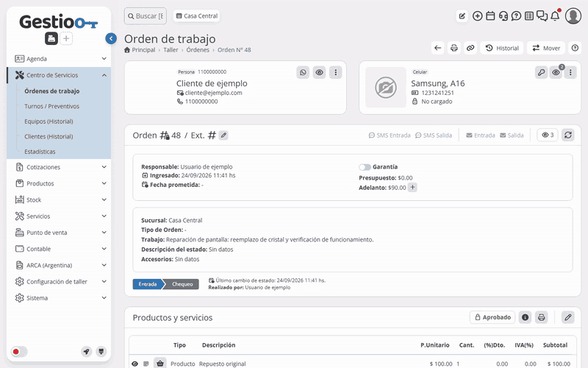This screenshot has height=368, width=588.
Task: Click inside the Buscar search field
Action: (146, 16)
